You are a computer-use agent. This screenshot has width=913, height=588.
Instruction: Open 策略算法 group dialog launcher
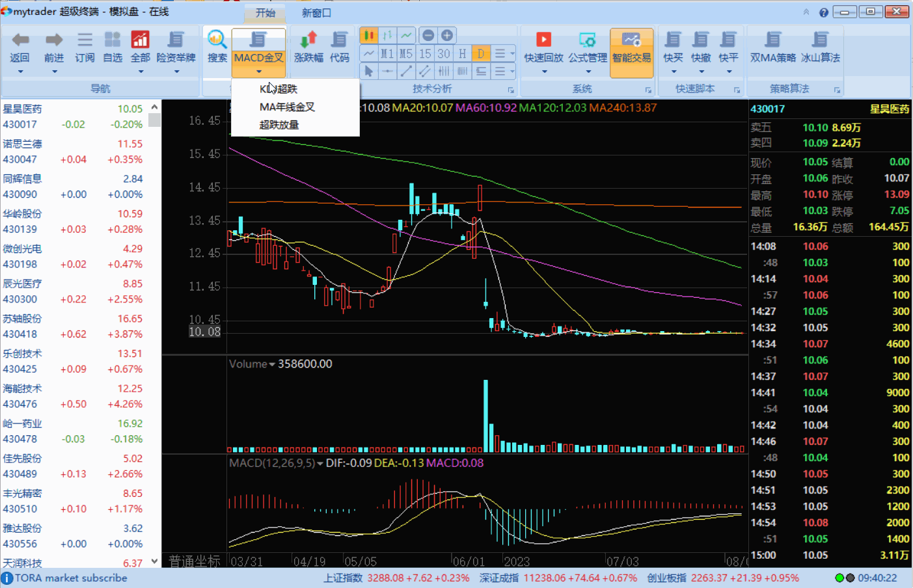click(837, 90)
